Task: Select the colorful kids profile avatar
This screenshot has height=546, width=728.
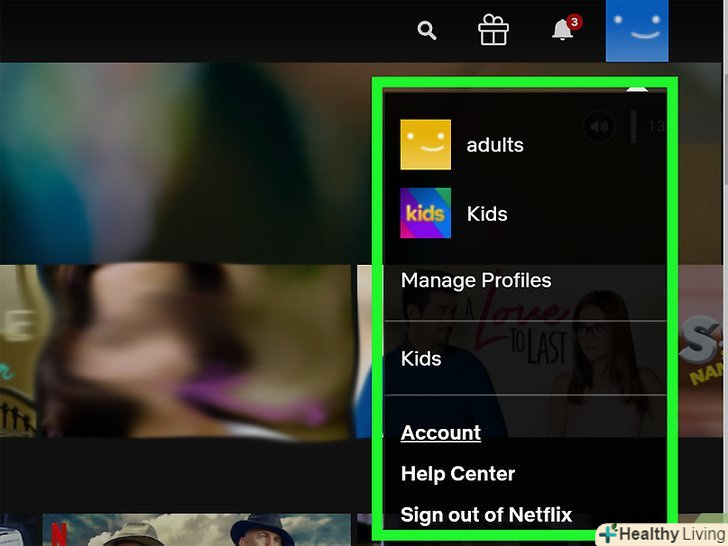Action: point(425,213)
